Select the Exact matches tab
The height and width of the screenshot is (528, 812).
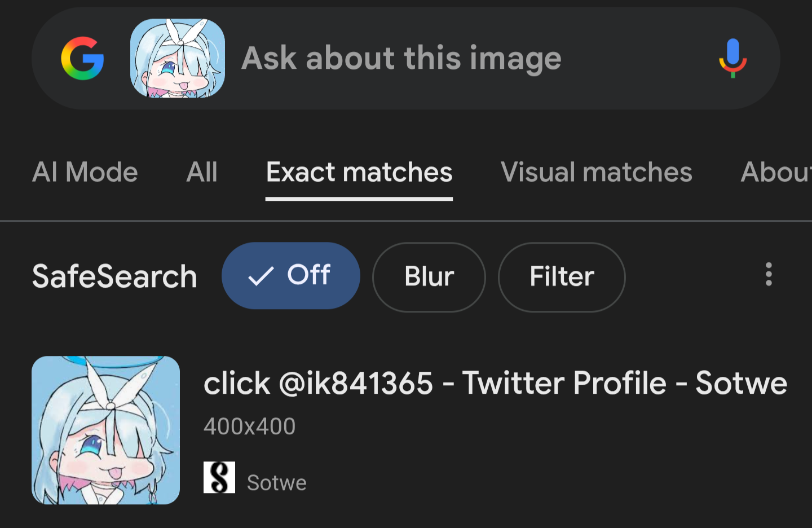click(359, 172)
